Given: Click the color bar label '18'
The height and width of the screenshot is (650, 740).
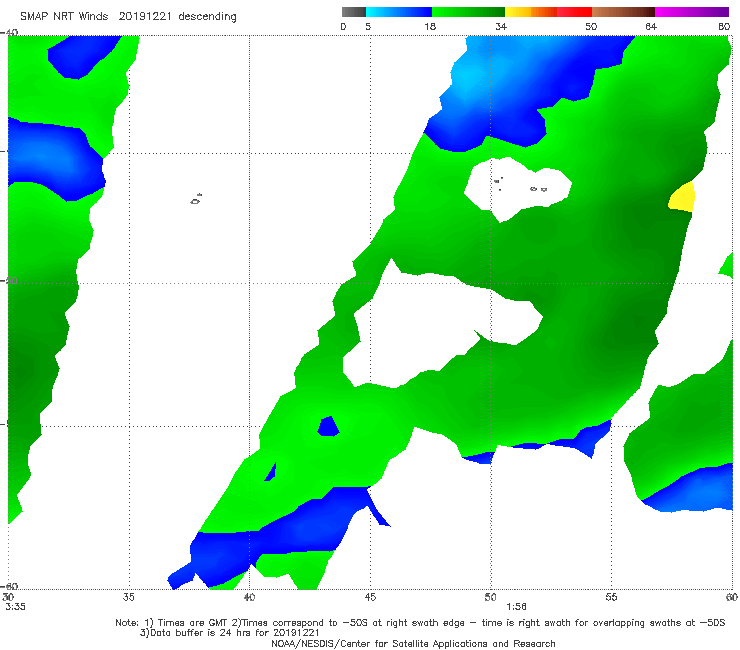Looking at the screenshot, I should point(430,27).
